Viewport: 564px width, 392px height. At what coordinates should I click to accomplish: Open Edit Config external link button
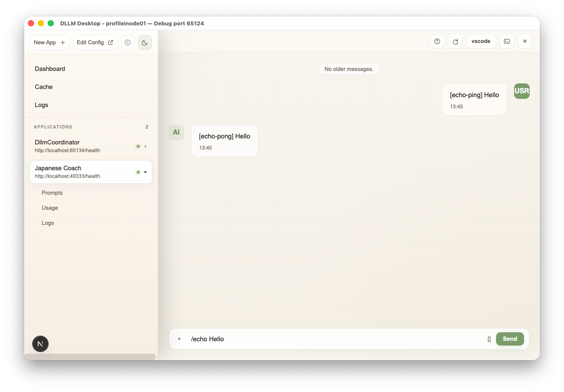click(x=95, y=43)
